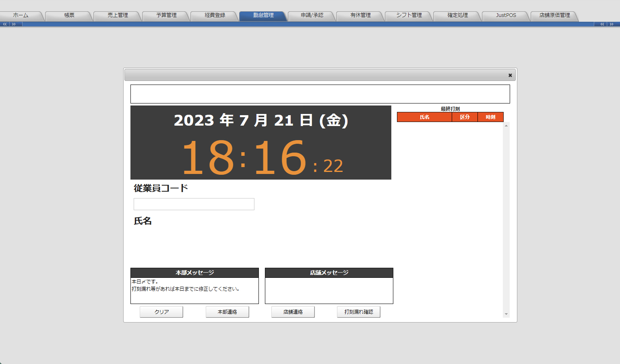Click the date 2023 年 7 月 21 日 (金)

pos(261,120)
